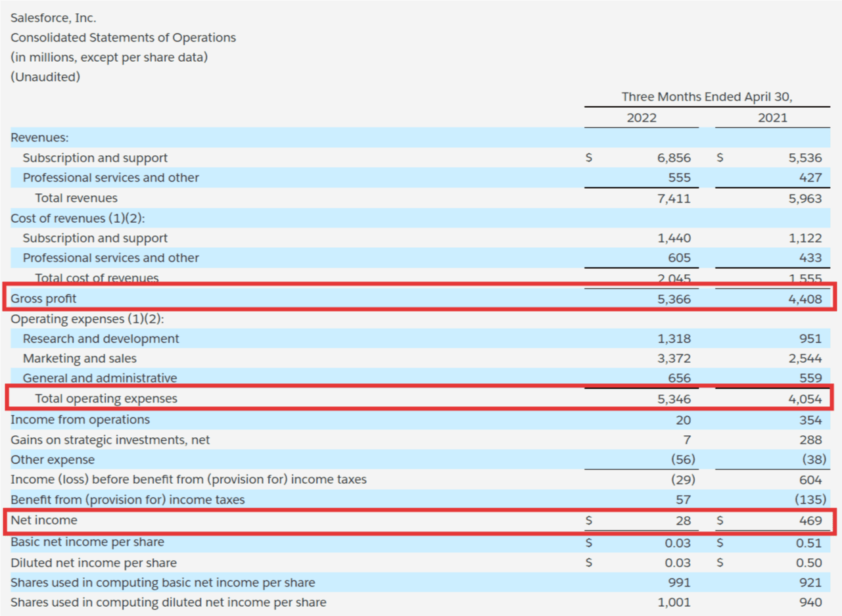The width and height of the screenshot is (842, 616).
Task: Select the 2022 Net income value 28
Action: click(684, 521)
